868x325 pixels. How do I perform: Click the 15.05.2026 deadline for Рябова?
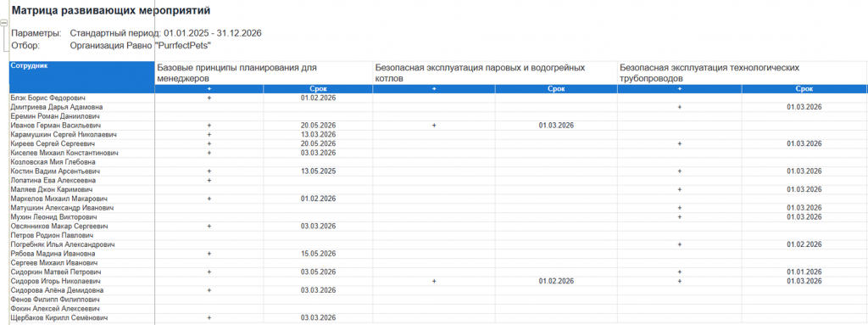click(x=319, y=254)
